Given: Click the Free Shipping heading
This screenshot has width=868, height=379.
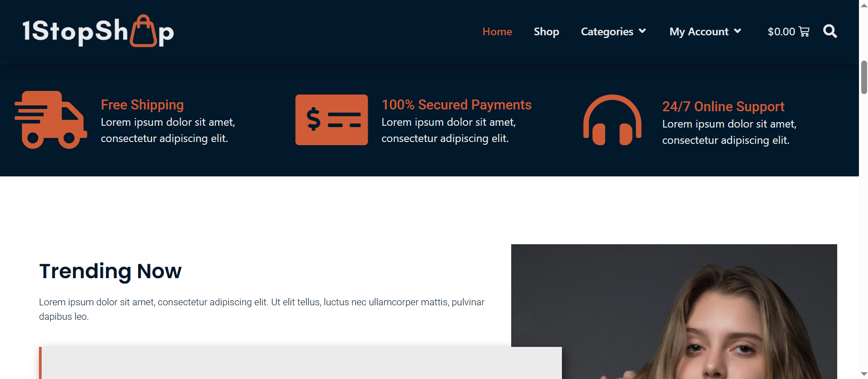Looking at the screenshot, I should pyautogui.click(x=142, y=105).
